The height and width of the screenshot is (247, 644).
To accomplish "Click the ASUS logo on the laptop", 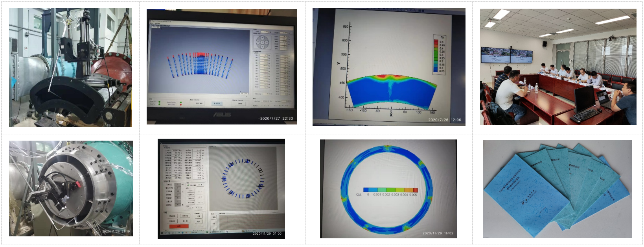I will click(222, 114).
